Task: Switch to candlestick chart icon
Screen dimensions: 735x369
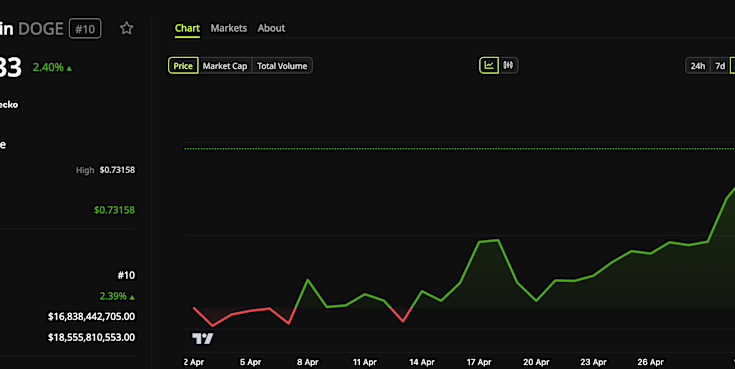Action: tap(508, 65)
